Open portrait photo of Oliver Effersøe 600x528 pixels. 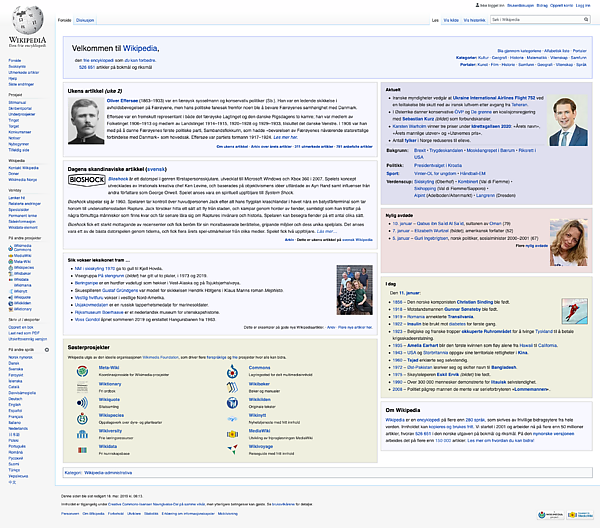click(86, 121)
